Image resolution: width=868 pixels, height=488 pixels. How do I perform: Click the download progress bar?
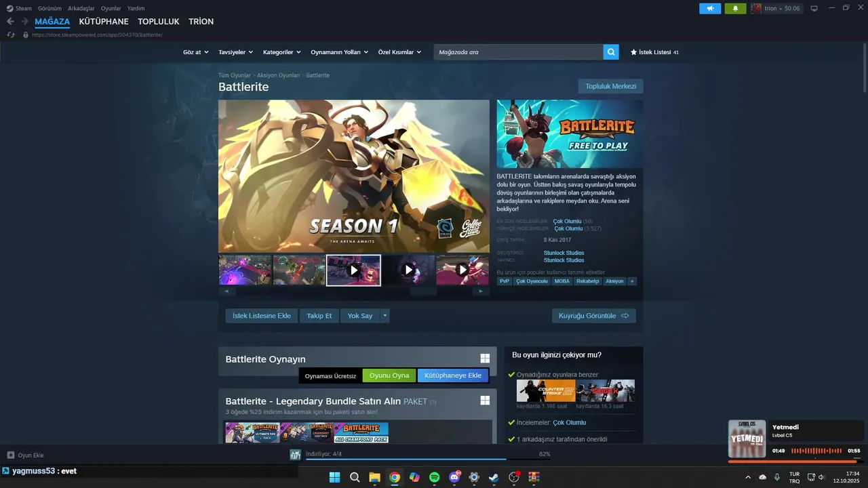[428, 460]
